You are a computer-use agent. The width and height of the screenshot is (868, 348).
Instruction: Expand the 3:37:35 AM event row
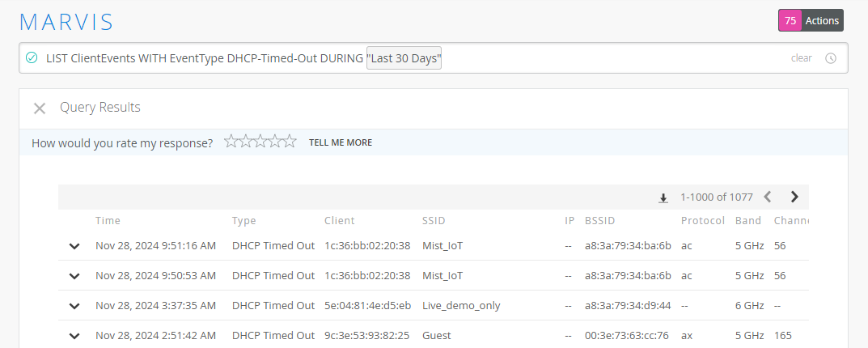click(74, 306)
